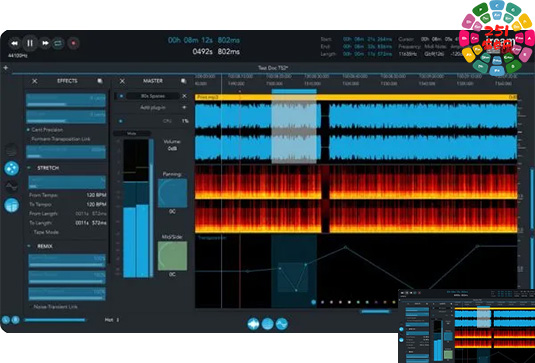535x363 pixels.
Task: Start recording with the red record button
Action: click(x=73, y=43)
